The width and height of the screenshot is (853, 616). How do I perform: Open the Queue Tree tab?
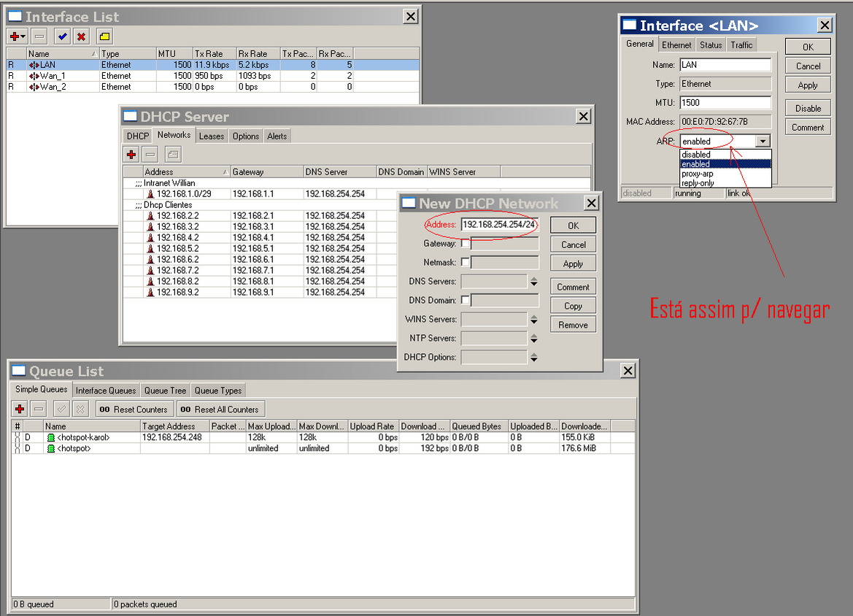click(166, 390)
